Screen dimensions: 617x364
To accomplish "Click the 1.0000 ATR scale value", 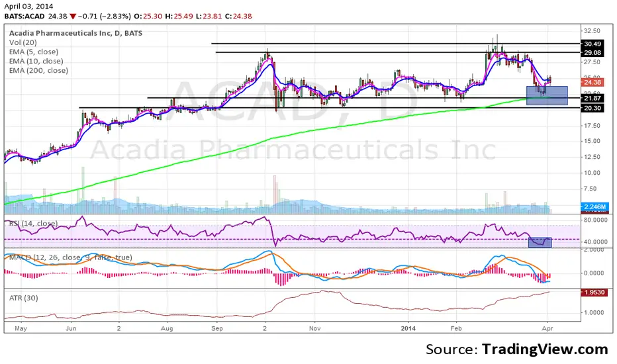I will coord(594,312).
